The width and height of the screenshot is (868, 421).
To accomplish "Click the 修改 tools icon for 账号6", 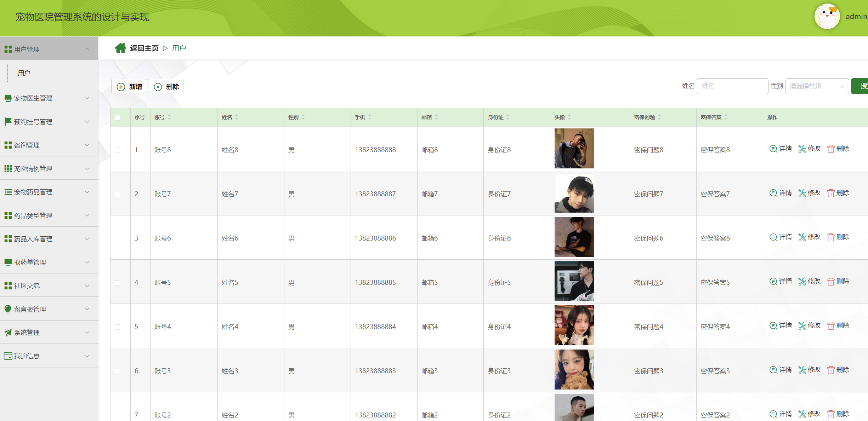I will point(802,237).
